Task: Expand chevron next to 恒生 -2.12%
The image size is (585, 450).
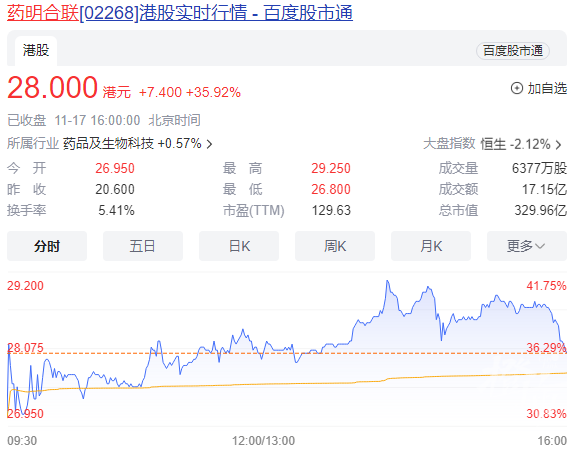Action: click(559, 144)
